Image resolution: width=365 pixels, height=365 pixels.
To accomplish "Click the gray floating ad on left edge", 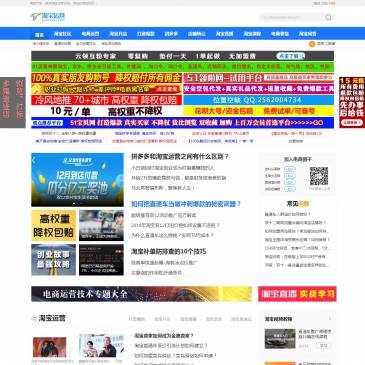I will [13, 102].
